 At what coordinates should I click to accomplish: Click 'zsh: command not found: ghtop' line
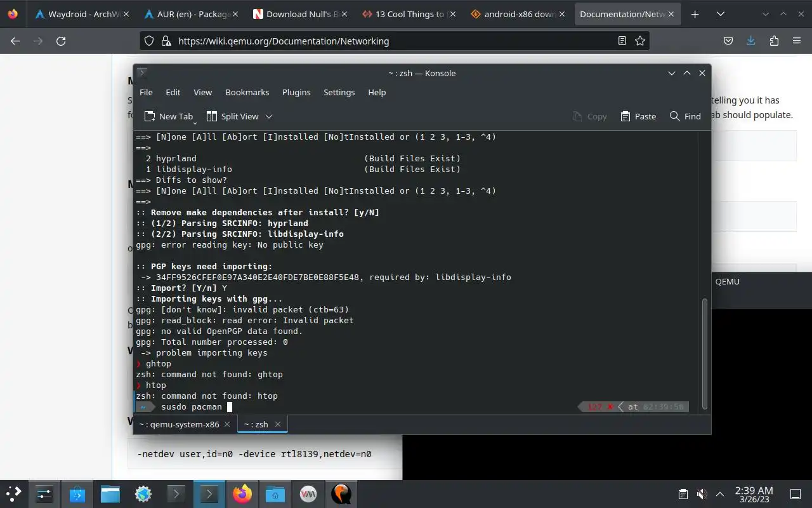(209, 374)
